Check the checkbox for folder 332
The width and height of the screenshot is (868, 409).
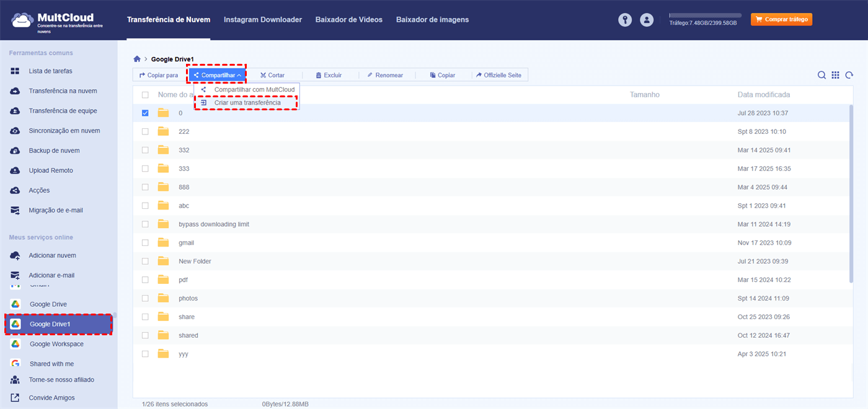[x=145, y=150]
